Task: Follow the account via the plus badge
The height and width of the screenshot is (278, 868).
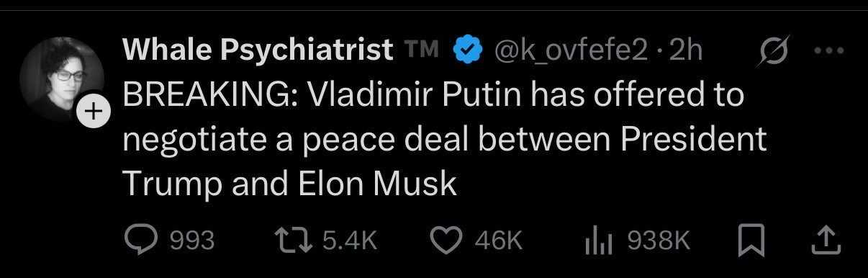Action: pyautogui.click(x=94, y=112)
